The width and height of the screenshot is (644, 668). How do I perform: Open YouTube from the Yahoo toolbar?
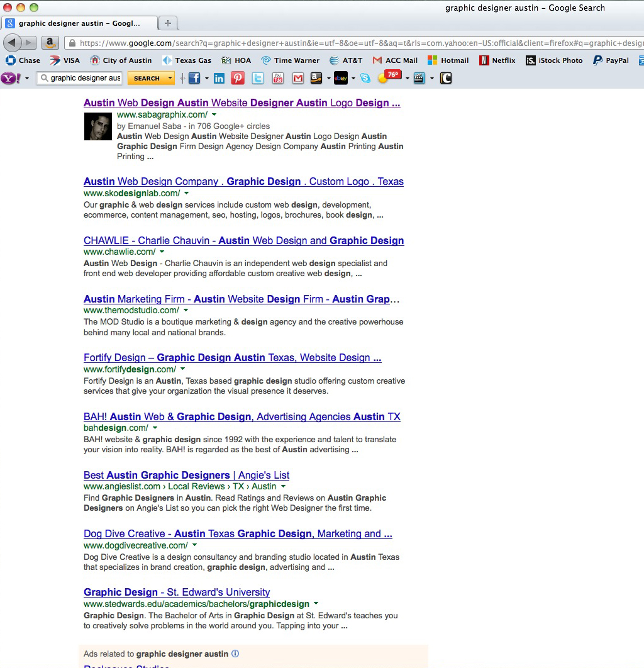[278, 78]
